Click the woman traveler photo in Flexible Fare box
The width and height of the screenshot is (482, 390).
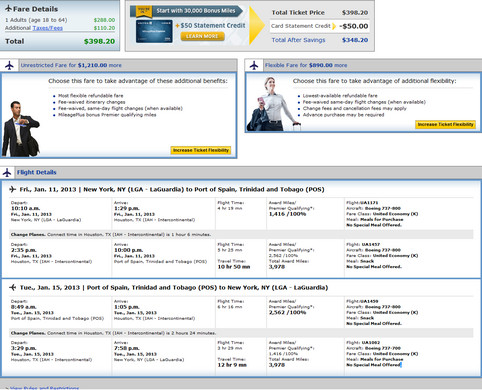[274, 104]
